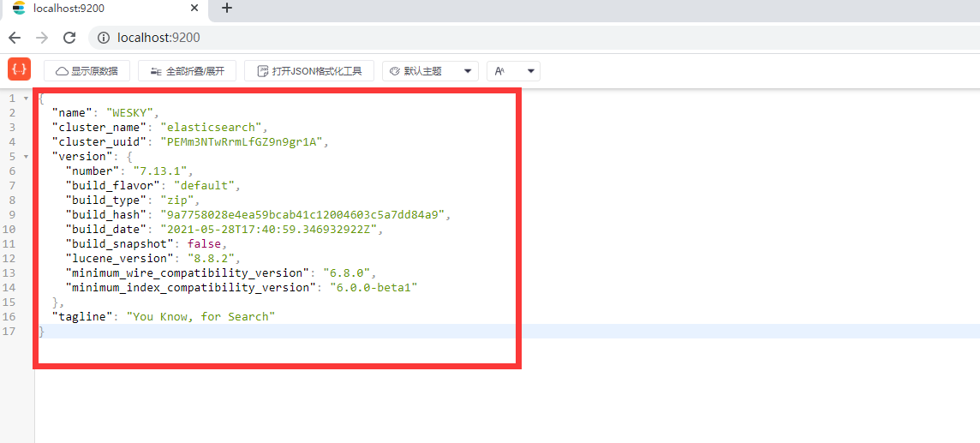Click the "2021-05-28T17:40:59.346932922Z" value
980x443 pixels.
tap(269, 230)
